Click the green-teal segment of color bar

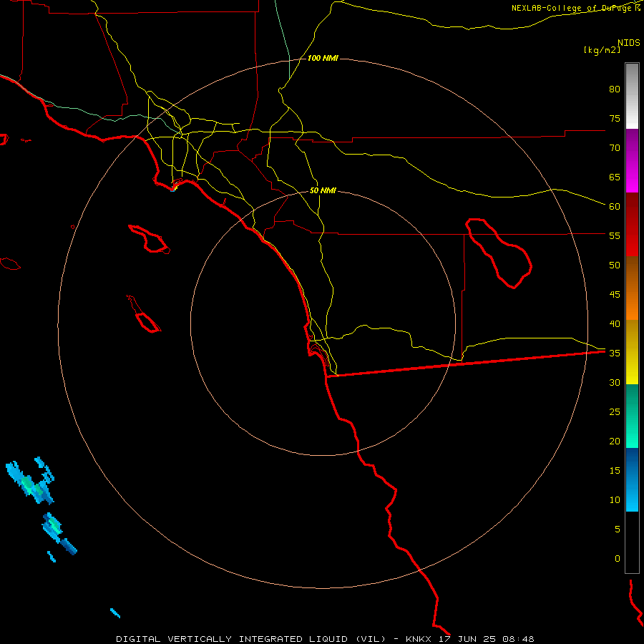point(632,416)
